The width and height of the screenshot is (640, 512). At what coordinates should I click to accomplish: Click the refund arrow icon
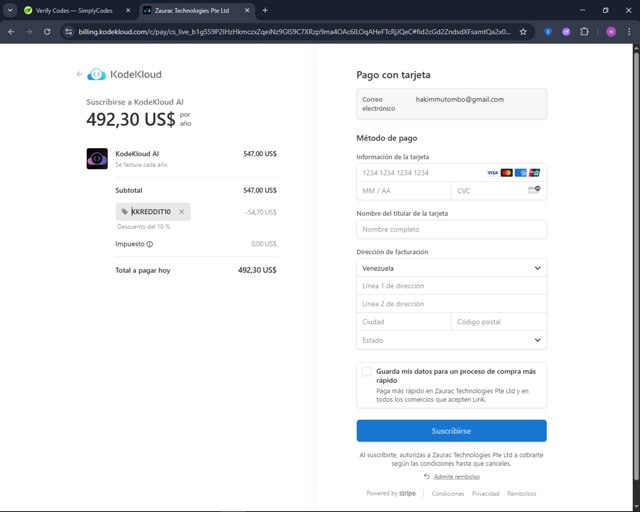coord(427,476)
